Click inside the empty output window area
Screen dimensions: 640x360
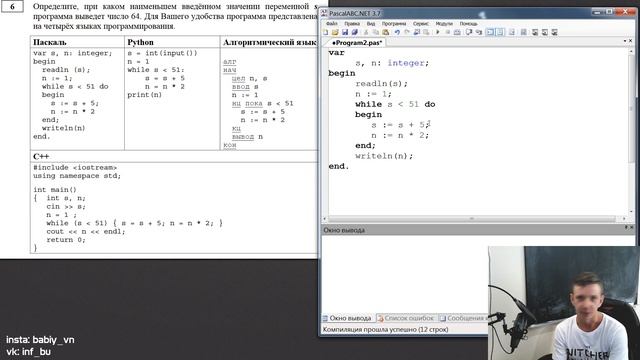click(x=404, y=273)
